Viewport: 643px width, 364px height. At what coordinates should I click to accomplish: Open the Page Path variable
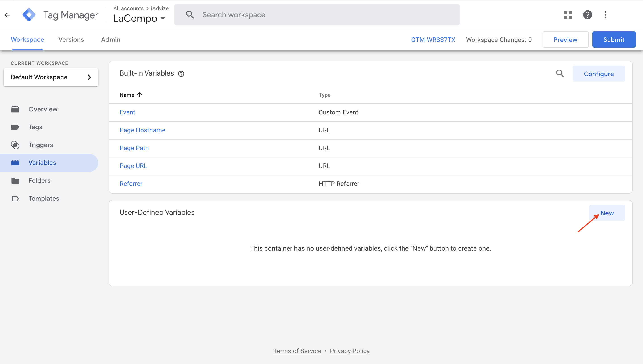point(134,148)
